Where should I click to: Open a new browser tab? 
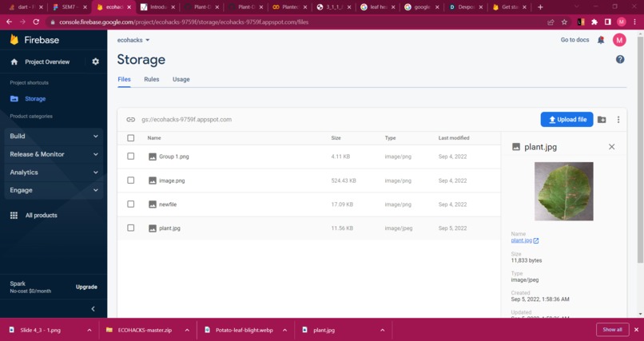click(540, 7)
